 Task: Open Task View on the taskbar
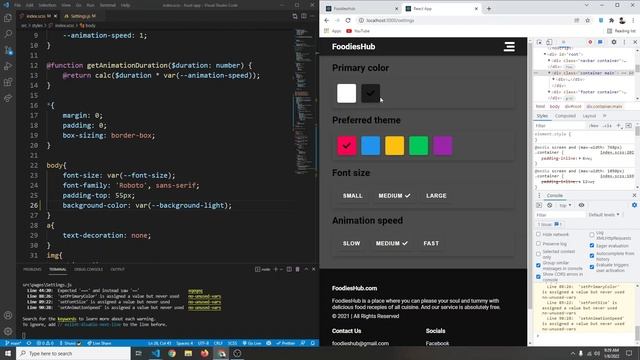138,353
